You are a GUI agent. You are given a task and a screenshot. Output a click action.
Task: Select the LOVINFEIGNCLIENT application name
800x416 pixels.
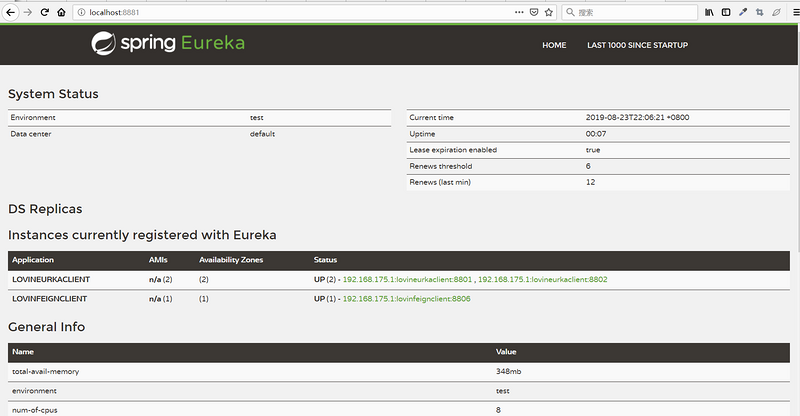49,299
